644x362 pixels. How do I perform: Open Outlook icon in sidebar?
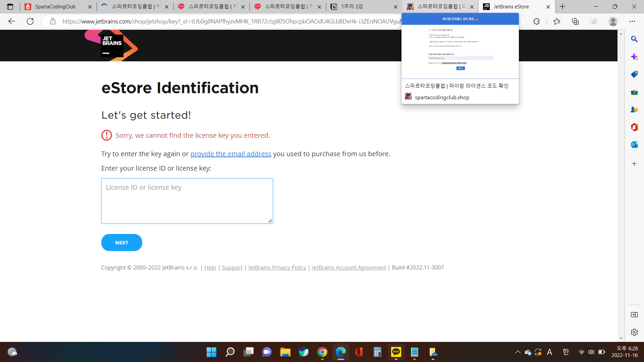[x=634, y=144]
